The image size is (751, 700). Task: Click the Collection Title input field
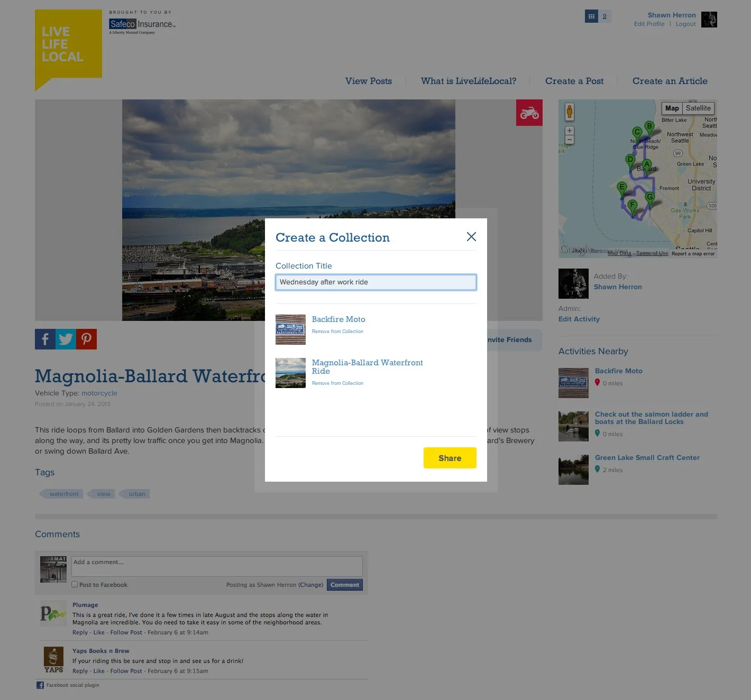(x=376, y=282)
